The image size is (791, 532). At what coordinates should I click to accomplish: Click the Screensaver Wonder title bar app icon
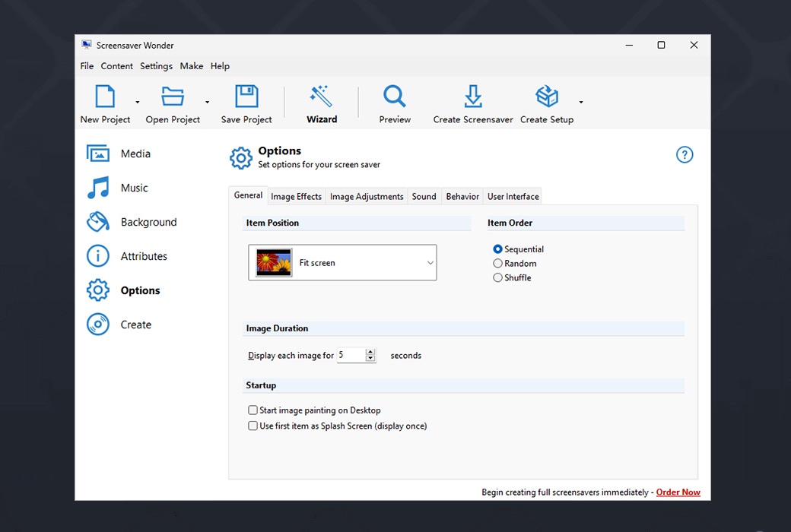(87, 45)
